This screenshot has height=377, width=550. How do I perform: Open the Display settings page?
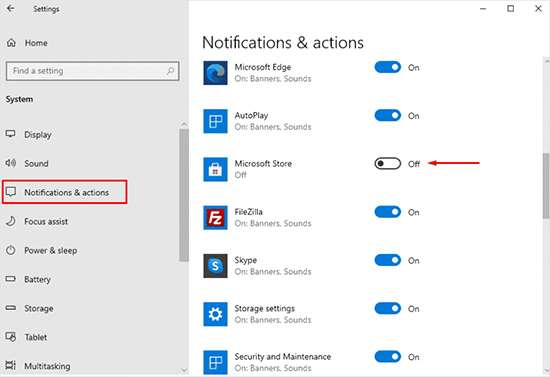pos(38,135)
